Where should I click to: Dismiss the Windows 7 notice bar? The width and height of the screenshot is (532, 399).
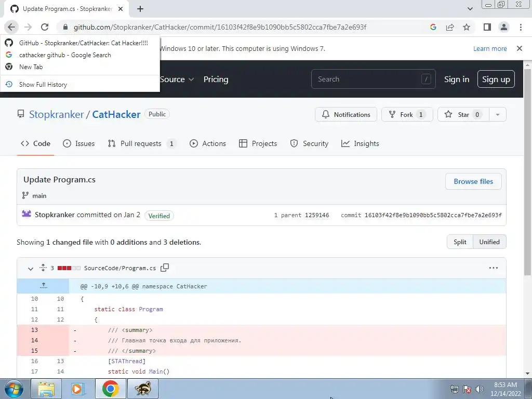520,48
